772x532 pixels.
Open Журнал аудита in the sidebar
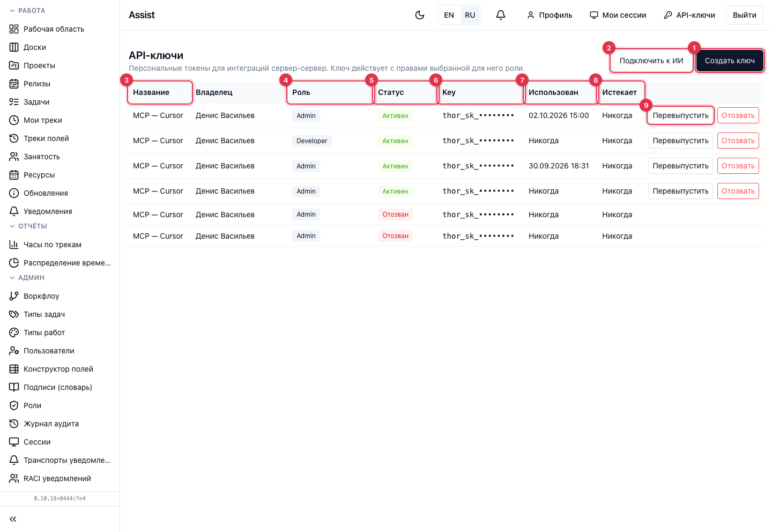(60, 424)
